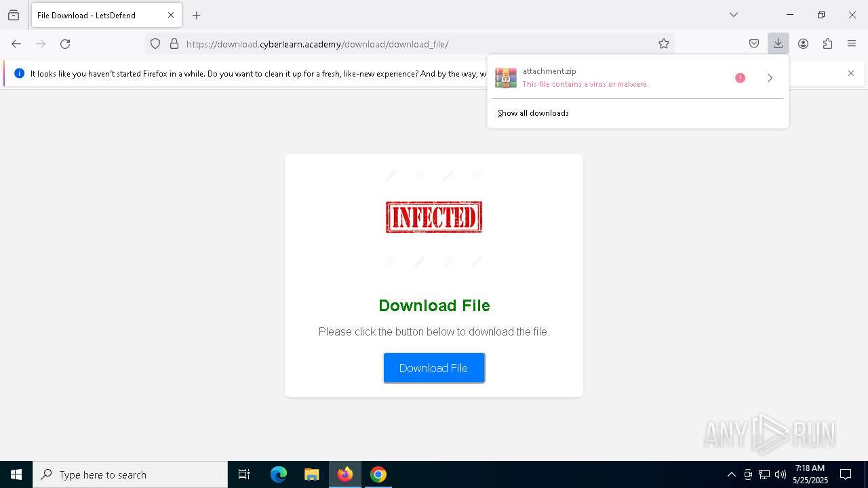The image size is (868, 488).
Task: Open a new tab with plus button
Action: point(197,15)
